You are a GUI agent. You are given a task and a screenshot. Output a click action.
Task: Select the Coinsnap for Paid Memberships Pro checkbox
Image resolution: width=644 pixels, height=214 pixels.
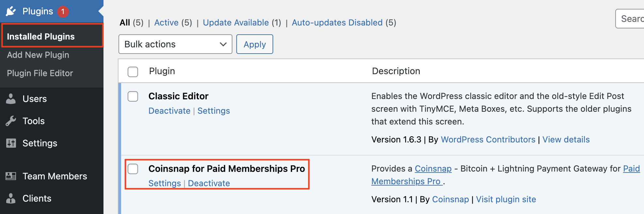tap(133, 169)
